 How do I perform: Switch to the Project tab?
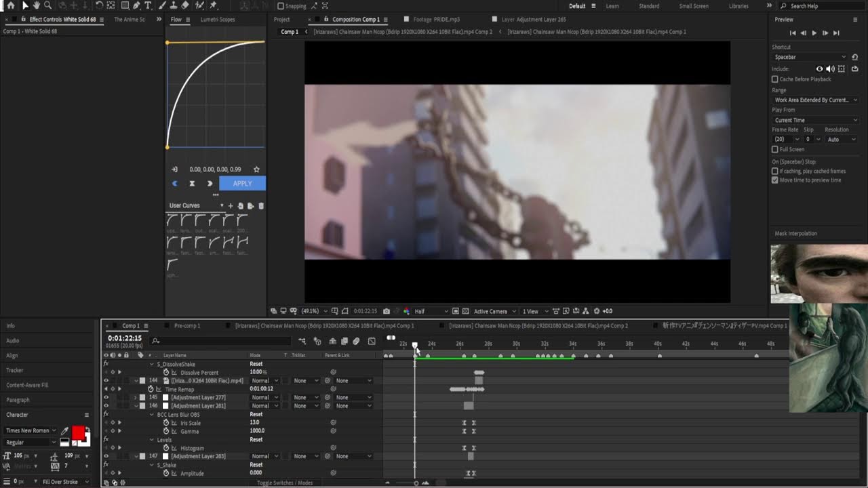tap(281, 20)
